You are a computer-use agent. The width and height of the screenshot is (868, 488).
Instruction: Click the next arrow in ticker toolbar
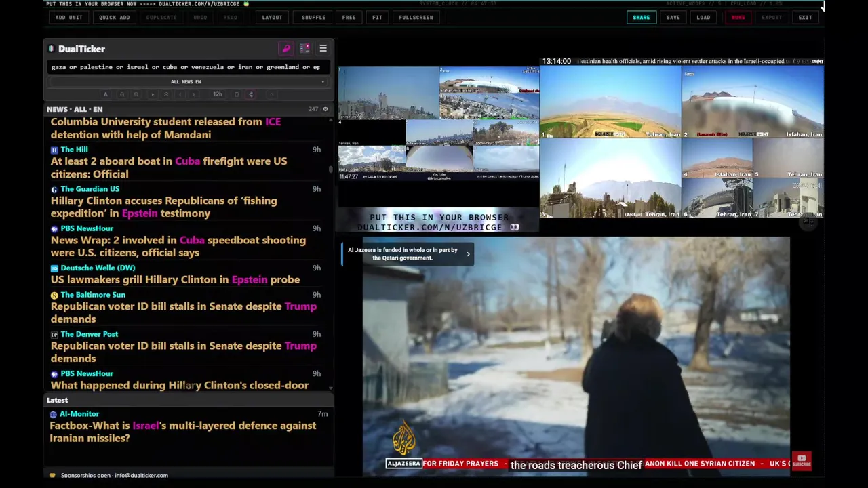[x=193, y=94]
